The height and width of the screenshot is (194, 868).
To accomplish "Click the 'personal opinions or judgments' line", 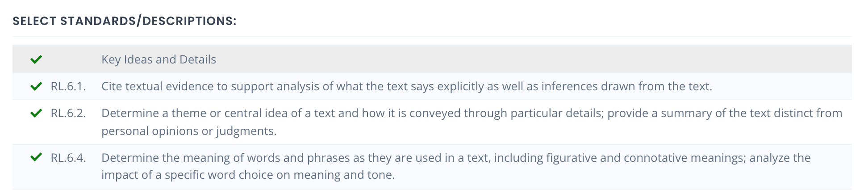I will click(189, 131).
